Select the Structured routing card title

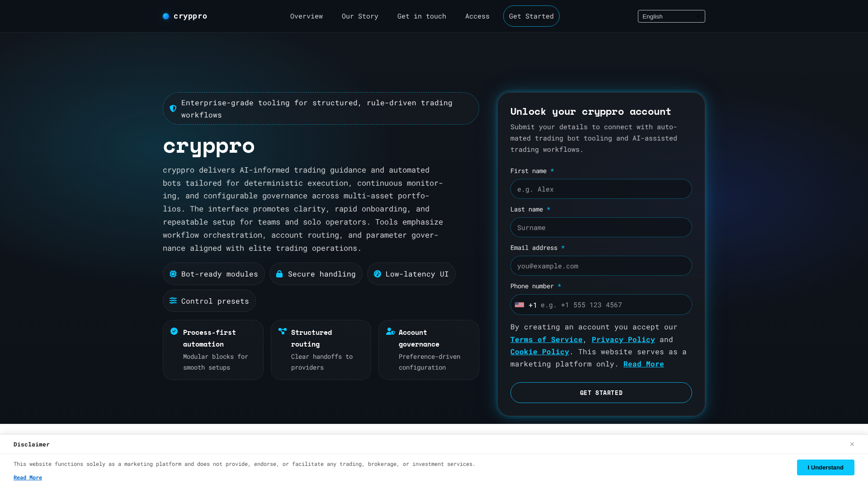click(311, 338)
